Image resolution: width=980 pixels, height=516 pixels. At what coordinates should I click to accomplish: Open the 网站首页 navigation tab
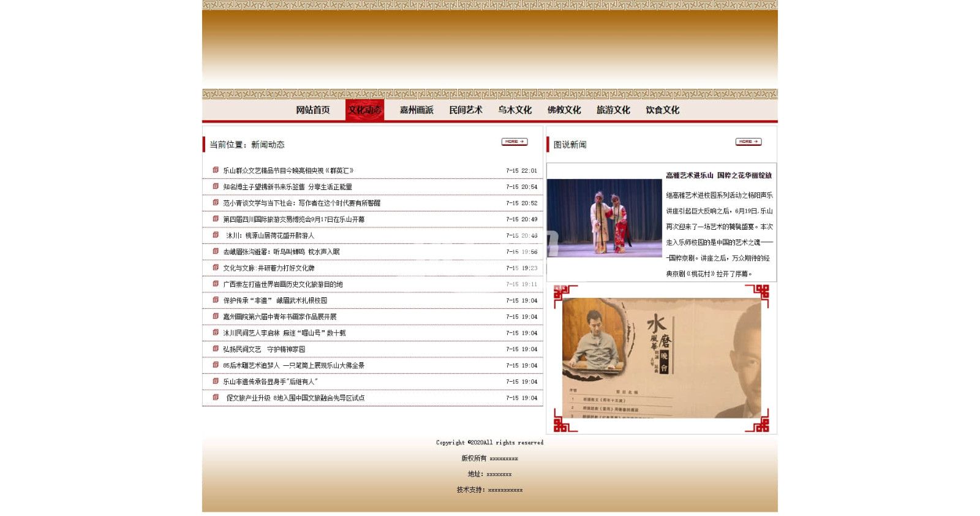pyautogui.click(x=312, y=110)
